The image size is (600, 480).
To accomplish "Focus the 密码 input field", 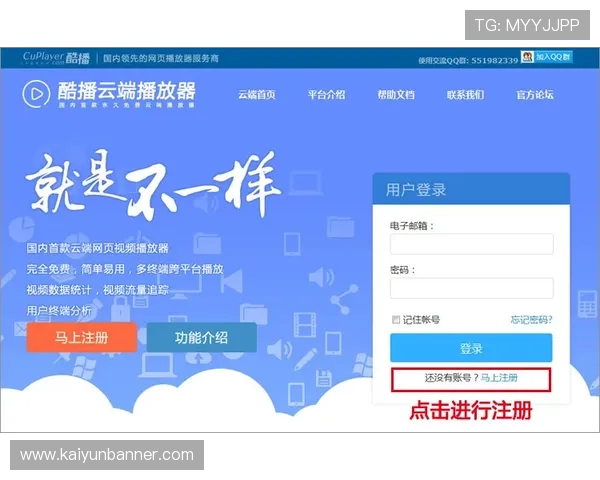I will click(x=471, y=288).
